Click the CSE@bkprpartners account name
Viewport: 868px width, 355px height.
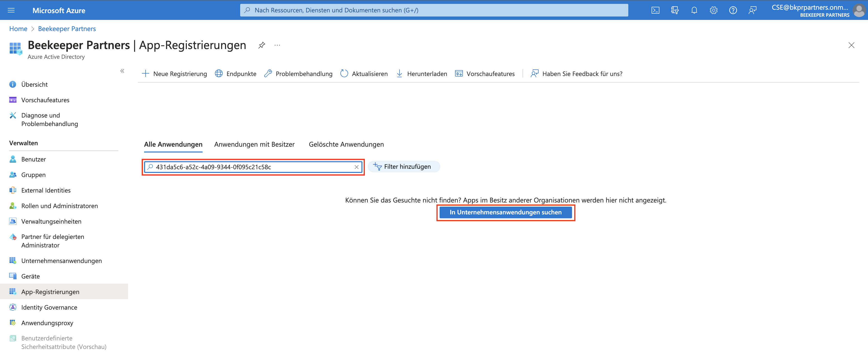[x=810, y=8]
